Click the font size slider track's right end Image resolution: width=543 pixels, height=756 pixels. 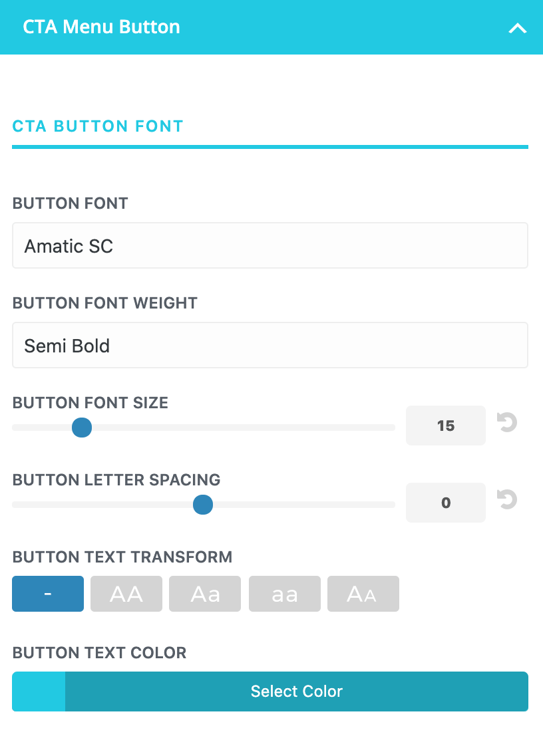[x=391, y=428]
